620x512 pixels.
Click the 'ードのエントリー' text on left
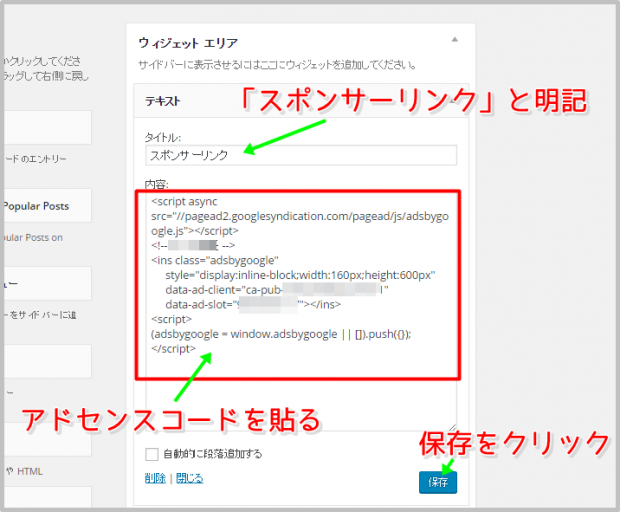[35, 159]
